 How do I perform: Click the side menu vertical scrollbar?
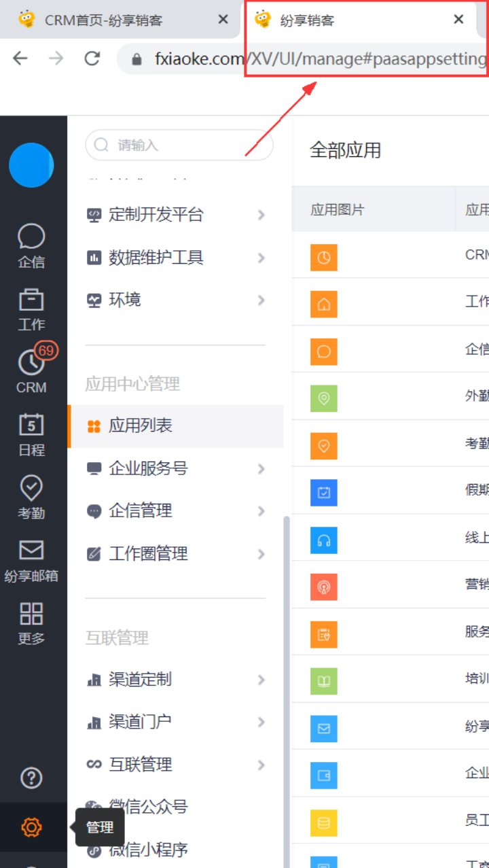[x=287, y=691]
